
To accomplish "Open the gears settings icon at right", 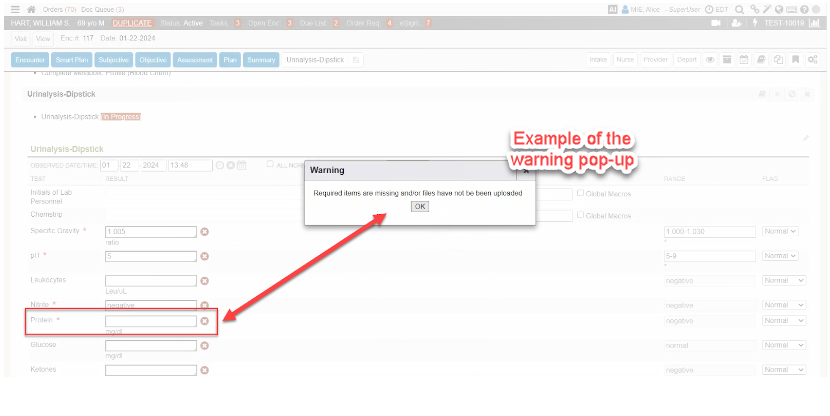I will (x=812, y=60).
